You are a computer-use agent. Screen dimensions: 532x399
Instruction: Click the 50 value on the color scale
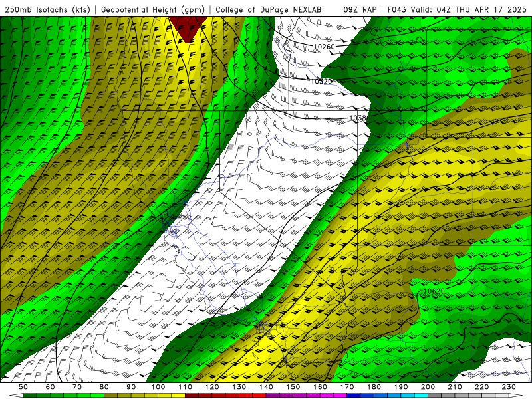pyautogui.click(x=23, y=387)
